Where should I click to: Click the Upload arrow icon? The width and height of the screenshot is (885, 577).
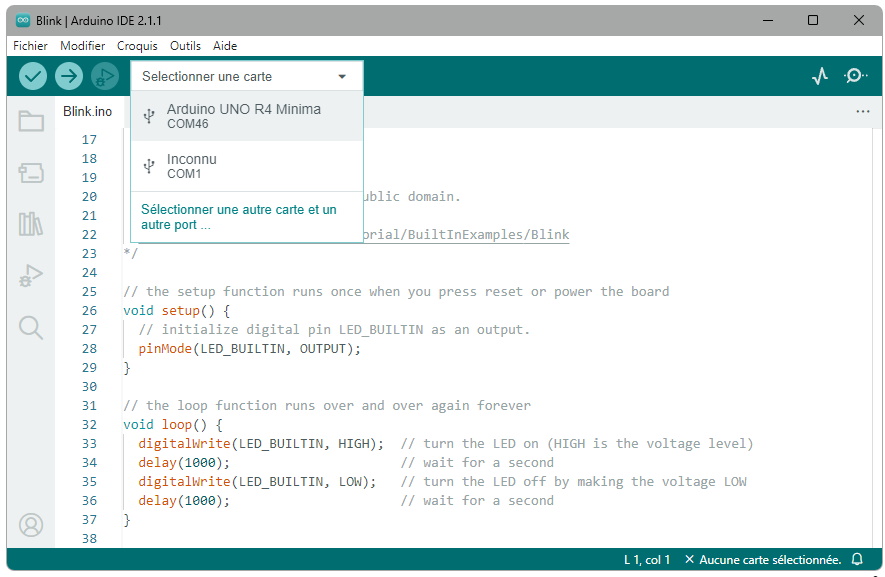(x=67, y=75)
